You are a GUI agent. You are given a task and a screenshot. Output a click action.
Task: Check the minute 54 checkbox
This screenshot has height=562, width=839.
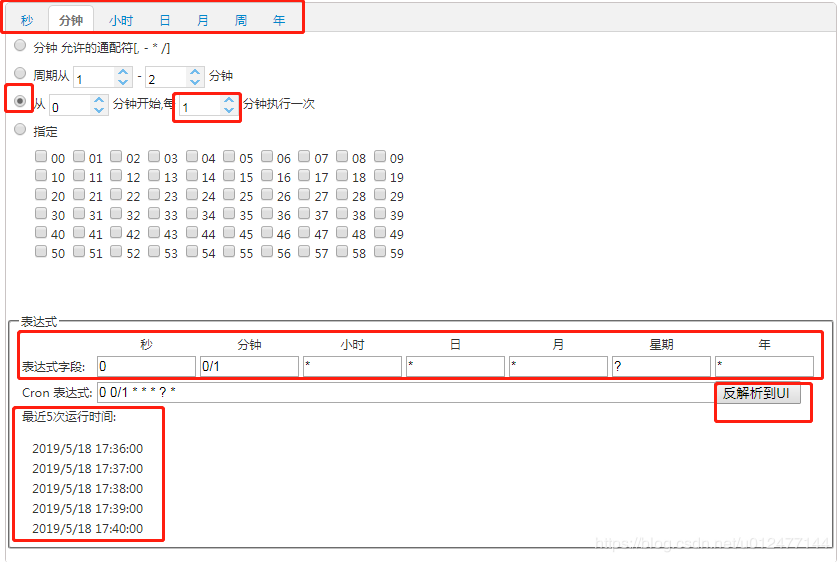tap(192, 251)
